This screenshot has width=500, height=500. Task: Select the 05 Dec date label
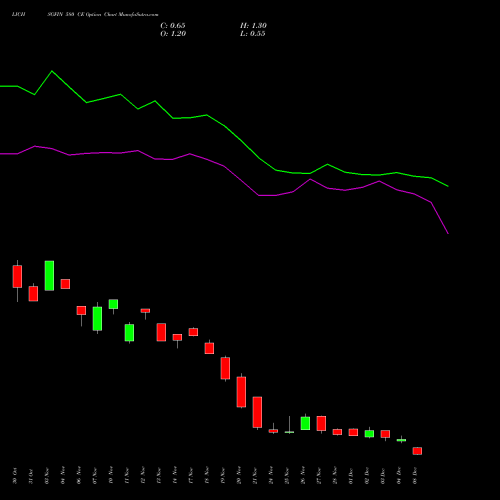[415, 476]
